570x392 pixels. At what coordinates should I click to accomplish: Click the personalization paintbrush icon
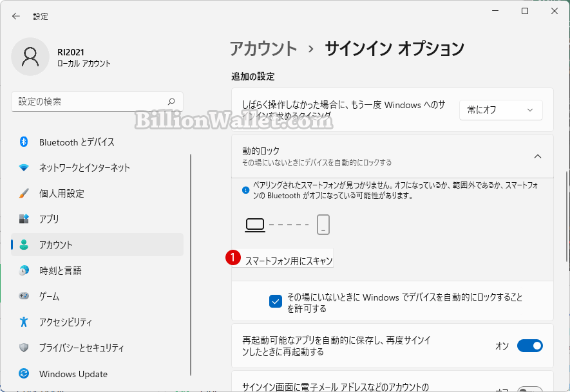[24, 193]
